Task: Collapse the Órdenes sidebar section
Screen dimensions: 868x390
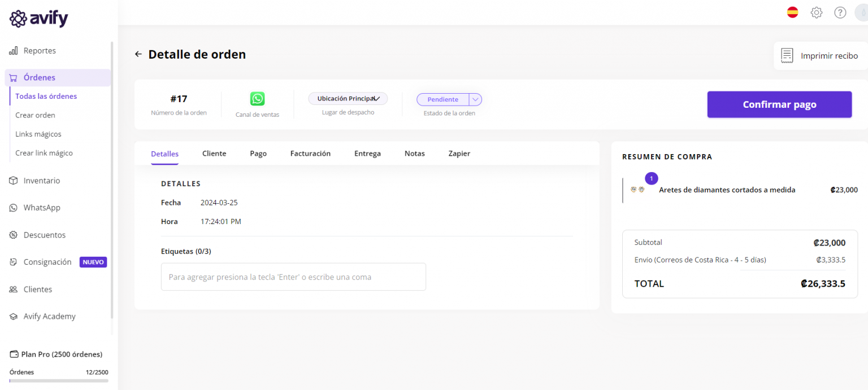Action: [x=40, y=78]
